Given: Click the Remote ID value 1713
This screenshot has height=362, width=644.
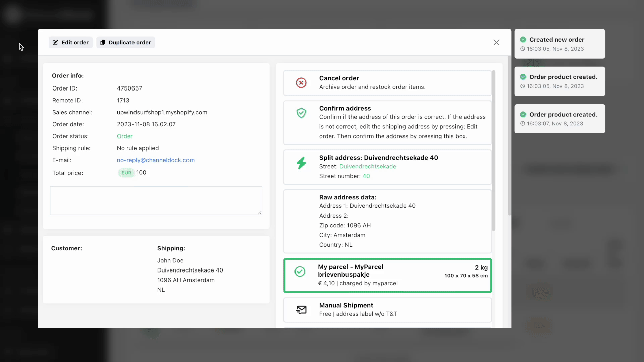Looking at the screenshot, I should [x=123, y=100].
